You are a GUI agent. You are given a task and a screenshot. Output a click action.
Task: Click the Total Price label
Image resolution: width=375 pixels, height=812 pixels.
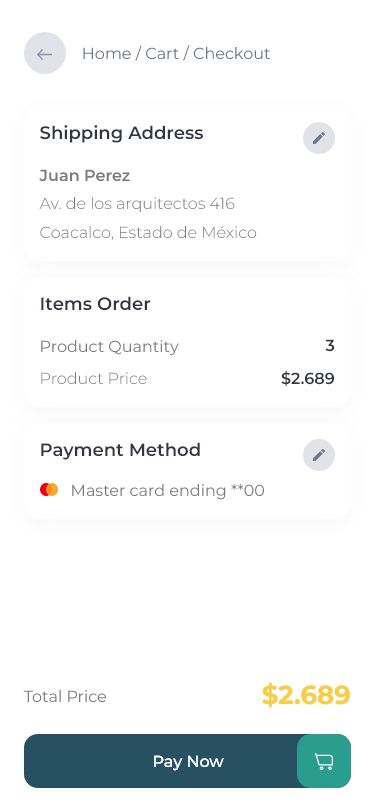tap(65, 697)
